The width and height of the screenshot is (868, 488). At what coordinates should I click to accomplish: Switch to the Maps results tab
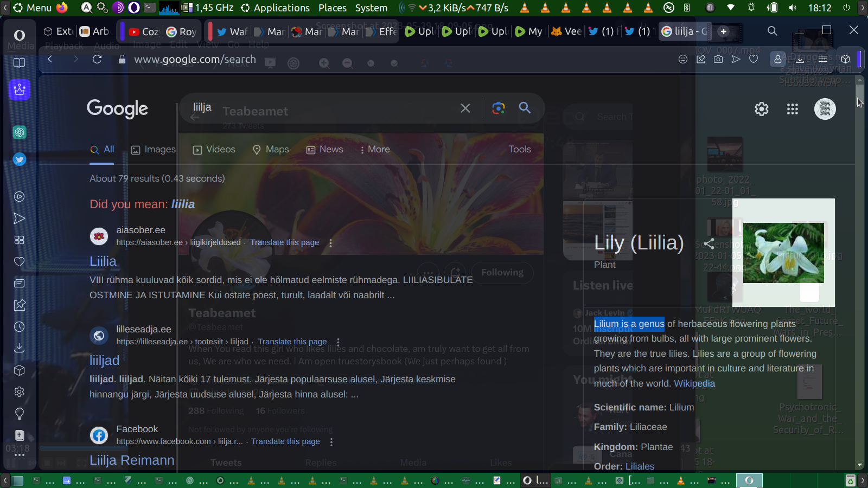(271, 149)
